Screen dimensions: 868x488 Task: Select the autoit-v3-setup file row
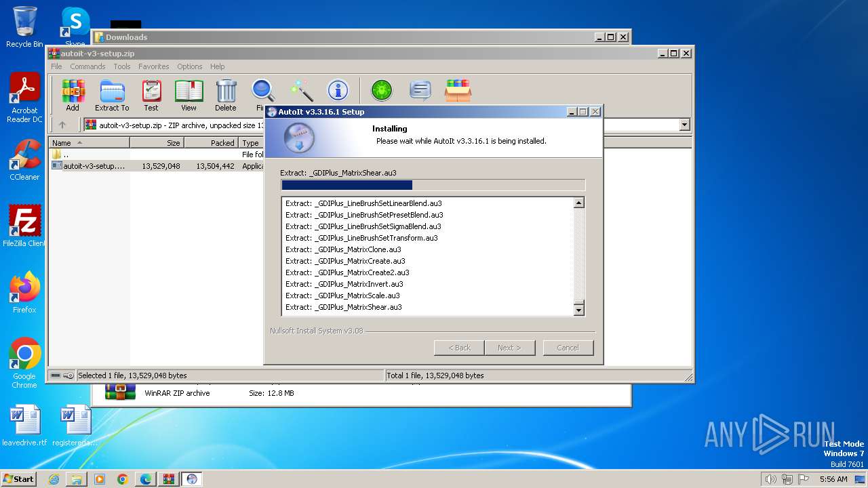point(157,166)
